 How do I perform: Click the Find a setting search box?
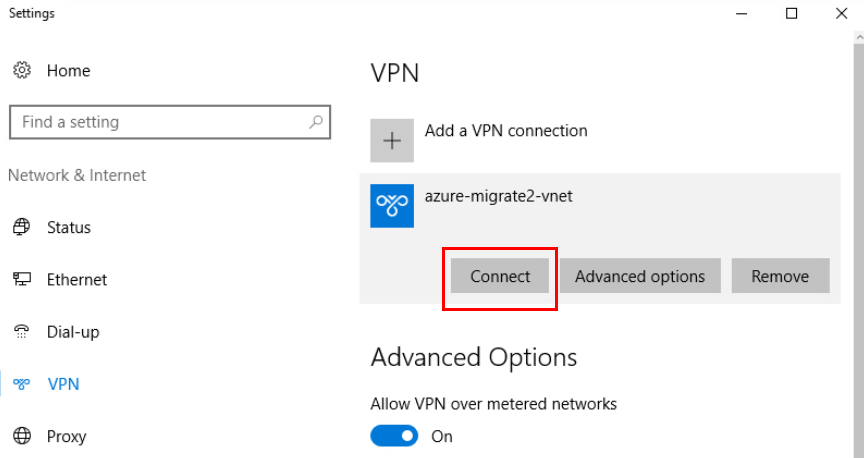click(170, 122)
